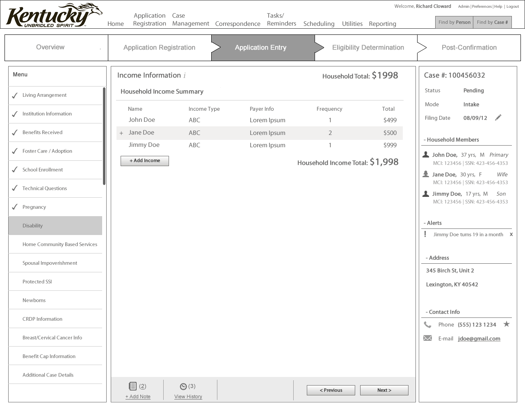Dismiss the Jimmy Doe turns 19 alert
The width and height of the screenshot is (525, 420).
tap(511, 235)
